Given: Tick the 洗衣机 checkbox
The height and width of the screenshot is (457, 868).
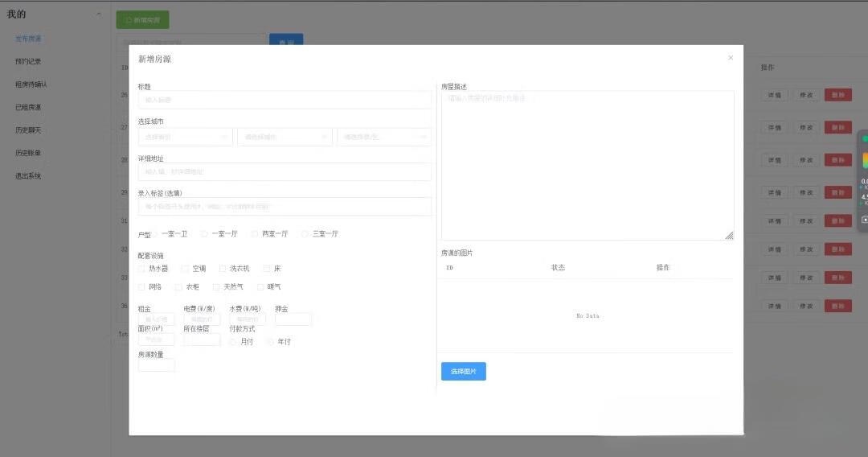Looking at the screenshot, I should coord(223,269).
